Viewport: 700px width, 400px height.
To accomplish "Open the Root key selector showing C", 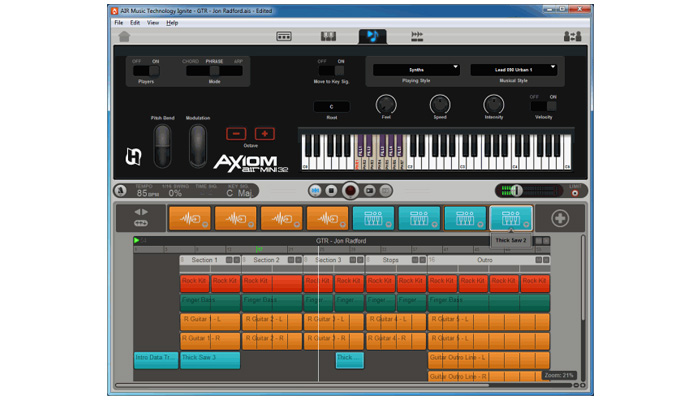I will [331, 106].
